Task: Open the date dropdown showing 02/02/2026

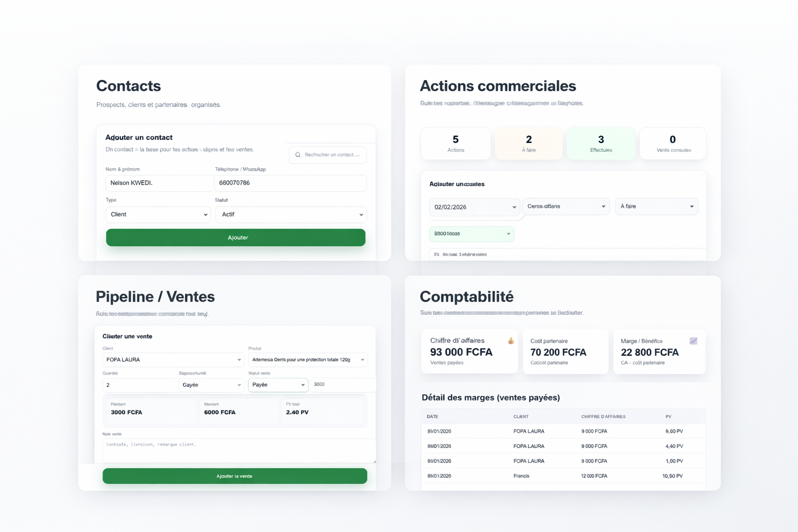Action: (x=474, y=207)
